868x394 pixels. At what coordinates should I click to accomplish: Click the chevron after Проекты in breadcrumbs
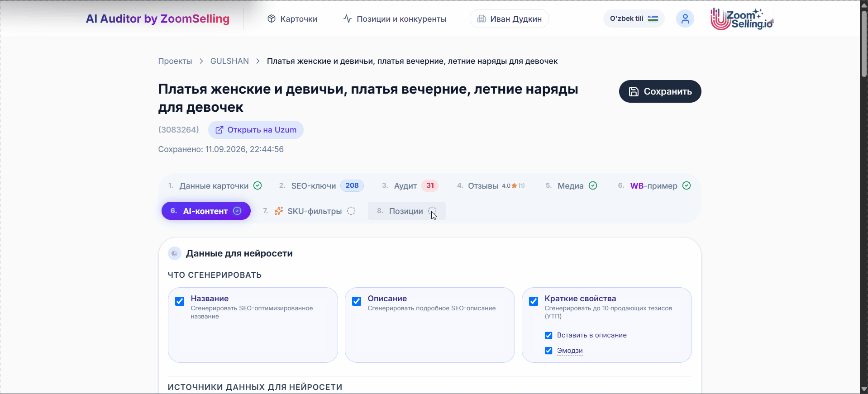tap(201, 61)
